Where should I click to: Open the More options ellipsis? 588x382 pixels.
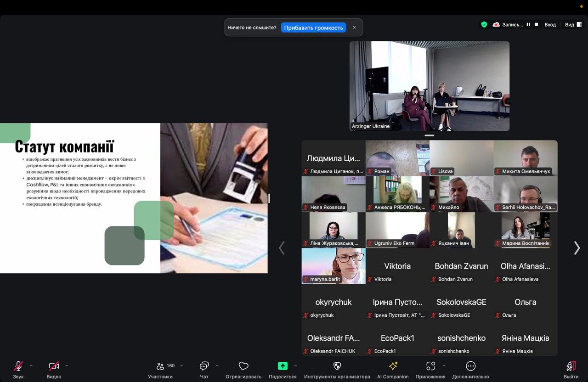(x=470, y=366)
